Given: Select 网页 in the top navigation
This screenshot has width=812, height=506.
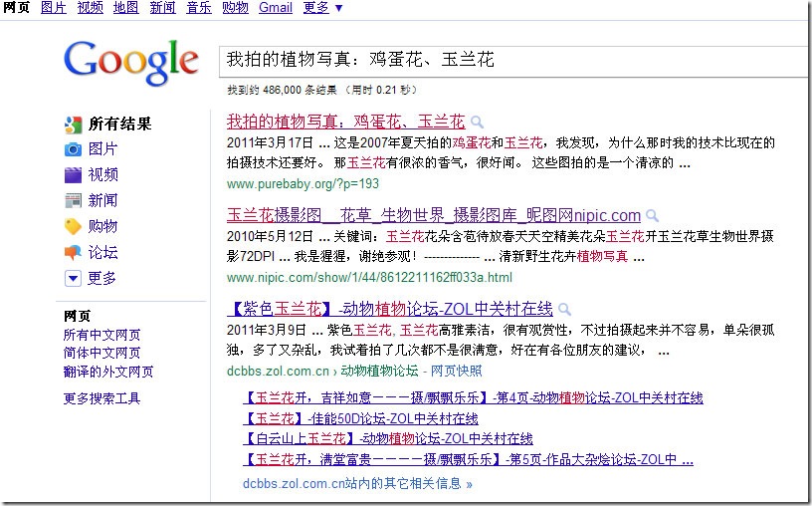Looking at the screenshot, I should tap(16, 8).
